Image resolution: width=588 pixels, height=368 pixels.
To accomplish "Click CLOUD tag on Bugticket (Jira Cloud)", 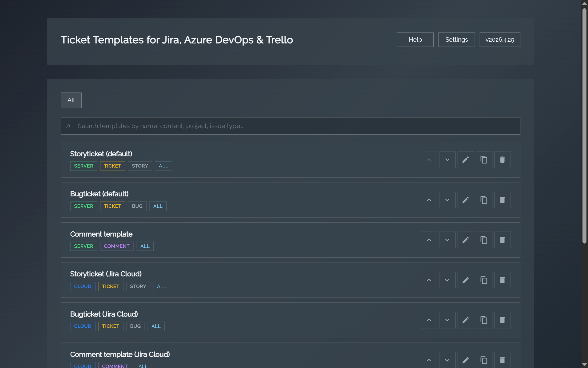I will point(83,326).
